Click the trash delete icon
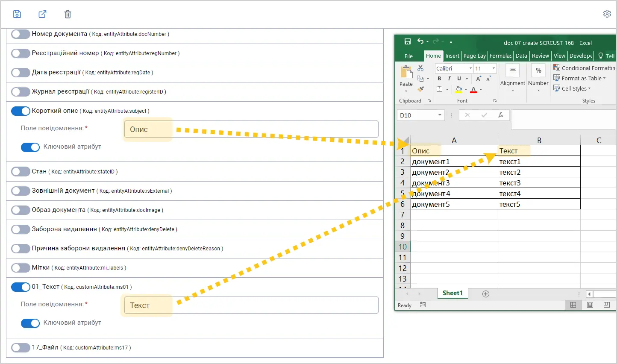This screenshot has height=364, width=617. click(x=68, y=14)
